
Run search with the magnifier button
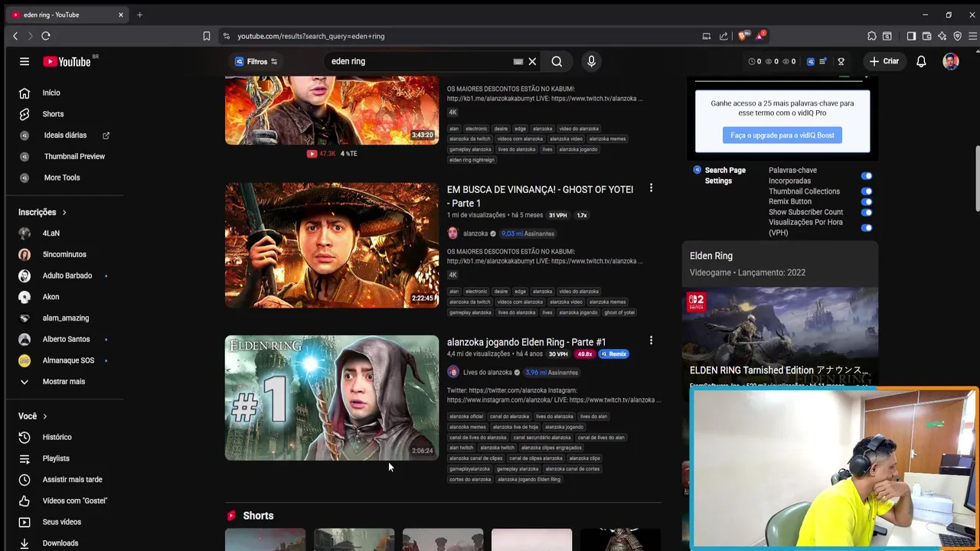coord(557,61)
